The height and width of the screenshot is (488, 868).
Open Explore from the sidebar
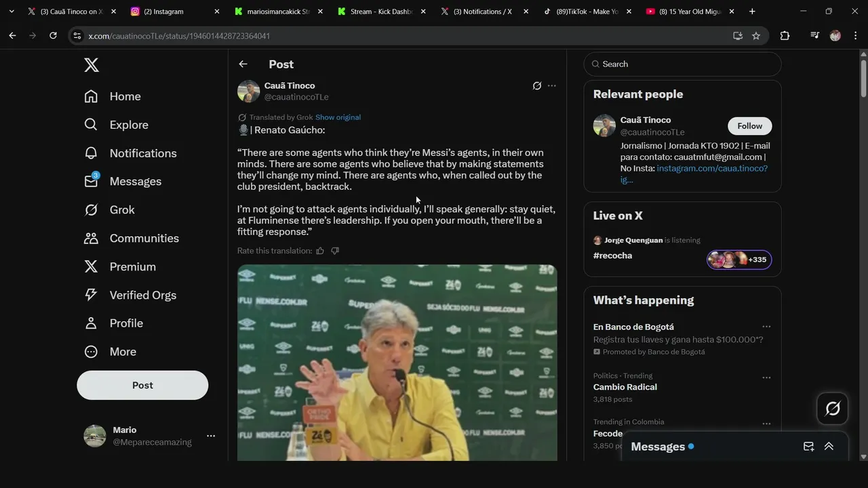tap(116, 125)
